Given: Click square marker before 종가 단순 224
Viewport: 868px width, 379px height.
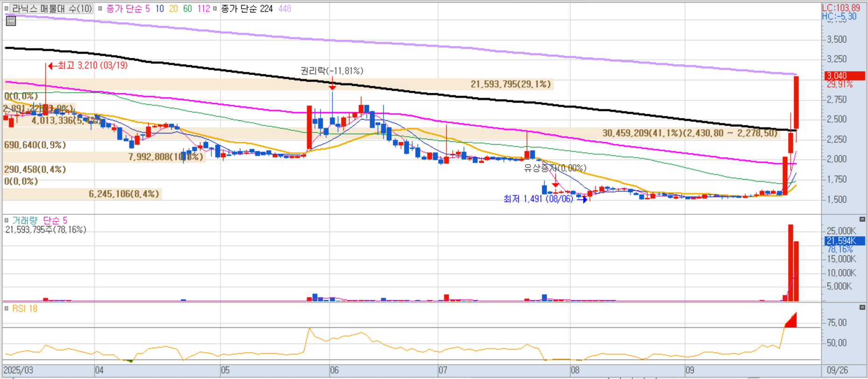Looking at the screenshot, I should click(215, 8).
